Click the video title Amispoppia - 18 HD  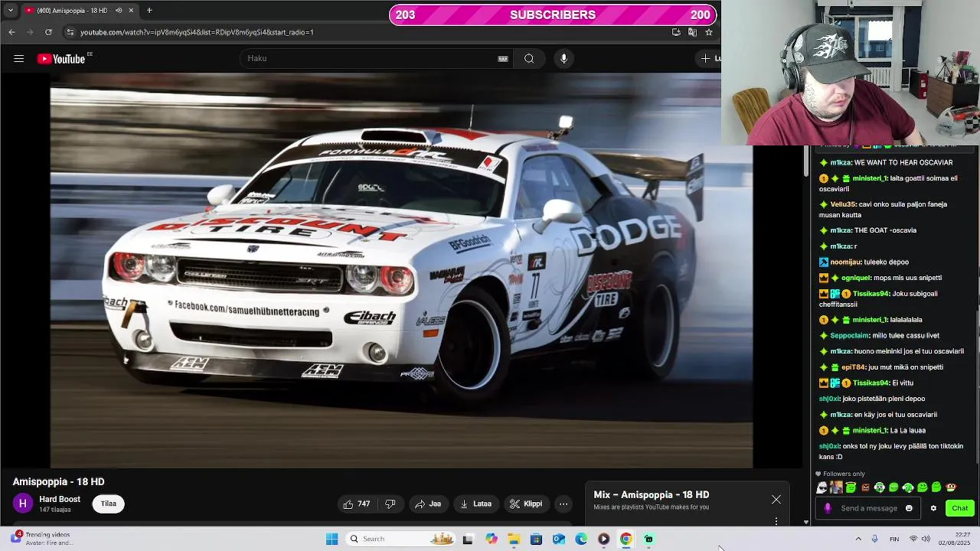tap(59, 481)
